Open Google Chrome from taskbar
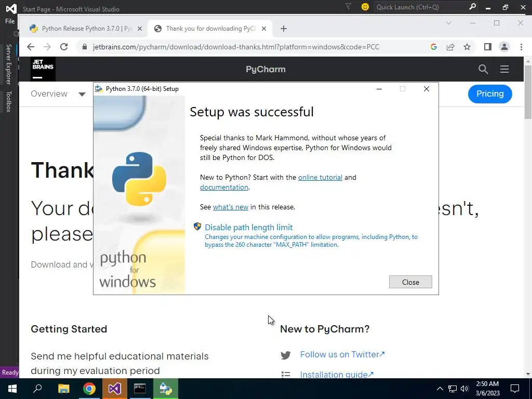532x399 pixels. (x=89, y=389)
